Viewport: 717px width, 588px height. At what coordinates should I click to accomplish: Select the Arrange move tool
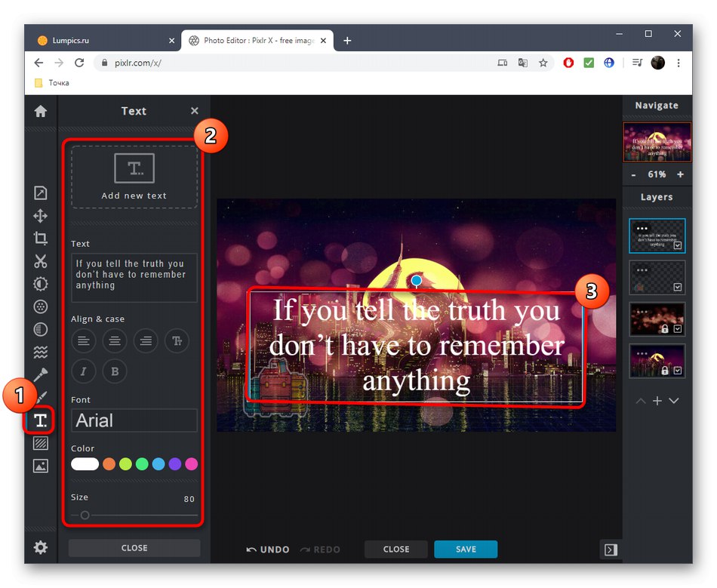(x=40, y=216)
